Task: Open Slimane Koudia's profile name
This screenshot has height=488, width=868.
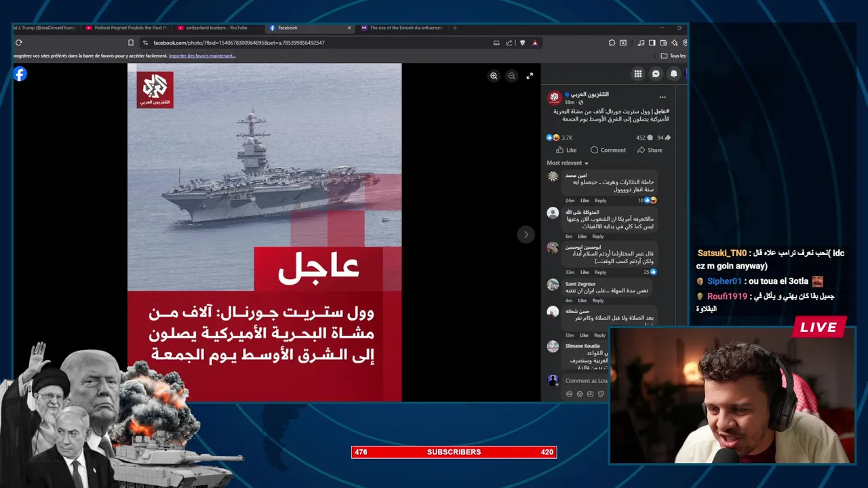Action: [583, 346]
